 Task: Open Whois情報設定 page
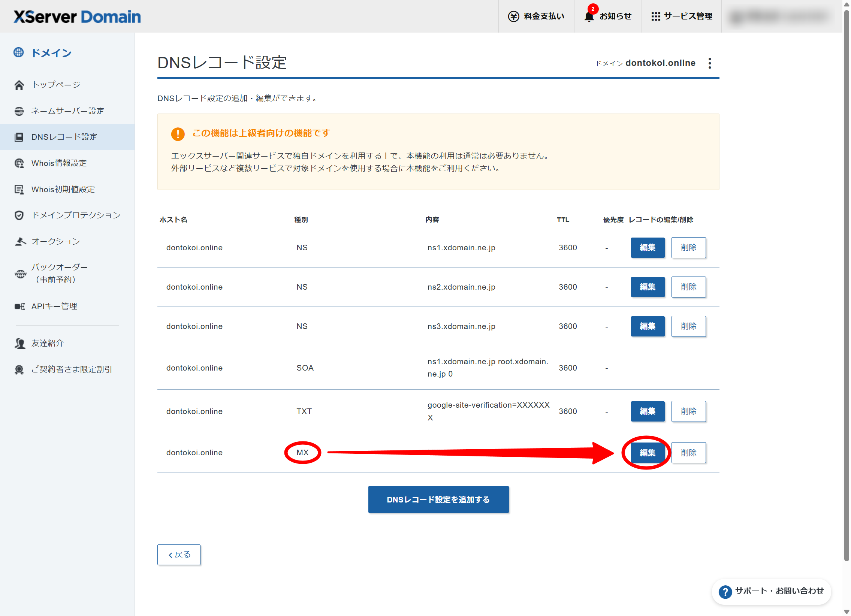pos(67,163)
